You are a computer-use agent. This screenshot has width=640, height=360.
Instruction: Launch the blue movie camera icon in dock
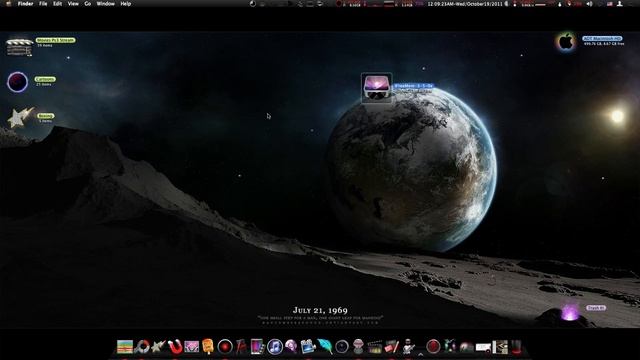click(x=308, y=347)
